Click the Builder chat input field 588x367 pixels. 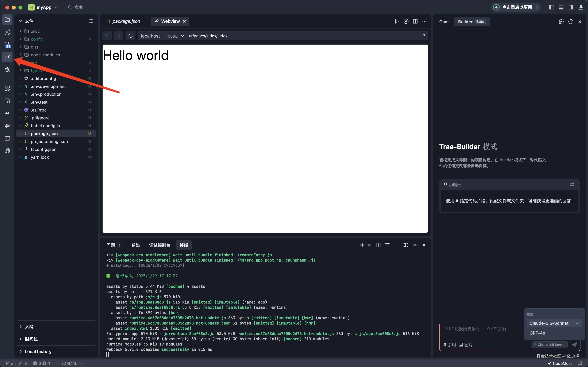[481, 331]
